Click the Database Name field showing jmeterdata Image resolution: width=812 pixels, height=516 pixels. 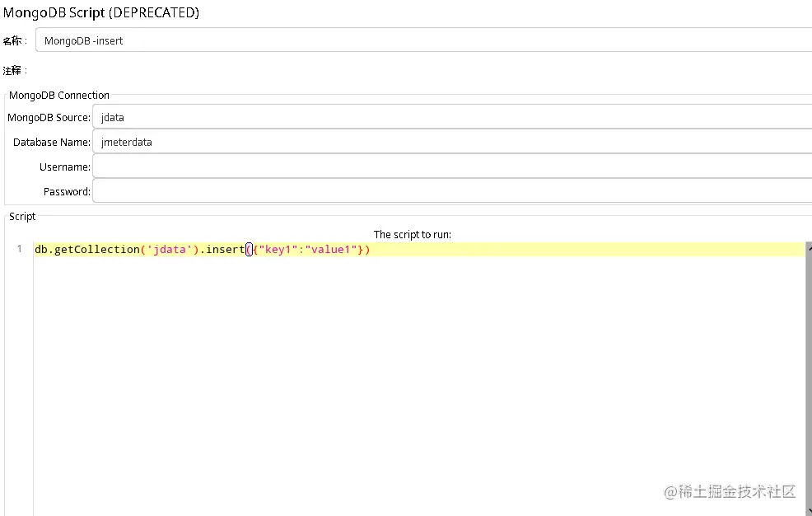247,142
